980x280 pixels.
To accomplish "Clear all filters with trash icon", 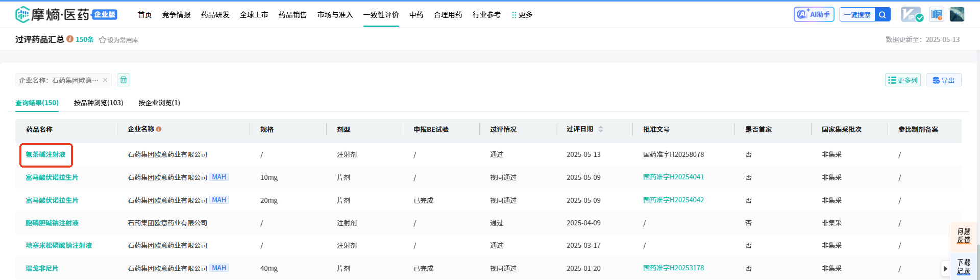I will point(124,80).
